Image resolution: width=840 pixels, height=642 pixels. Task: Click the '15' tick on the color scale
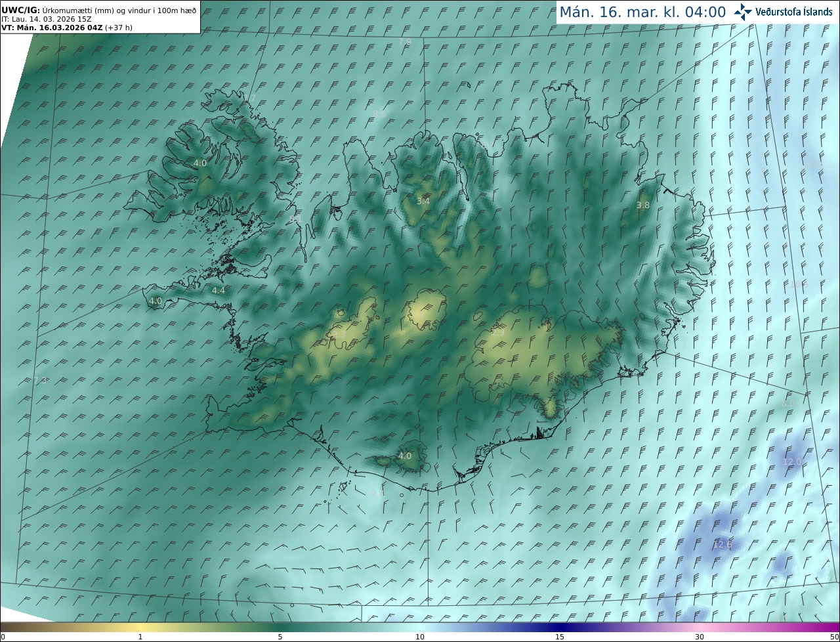click(x=560, y=637)
